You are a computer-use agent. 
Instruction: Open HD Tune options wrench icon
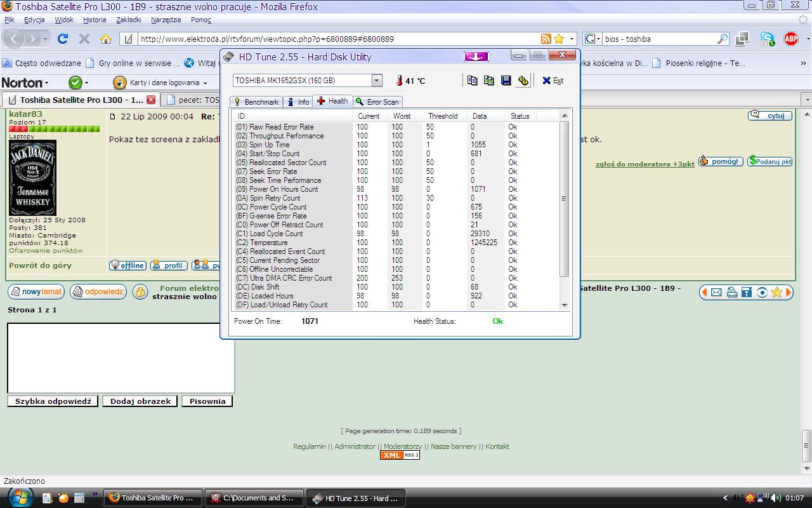(x=523, y=81)
